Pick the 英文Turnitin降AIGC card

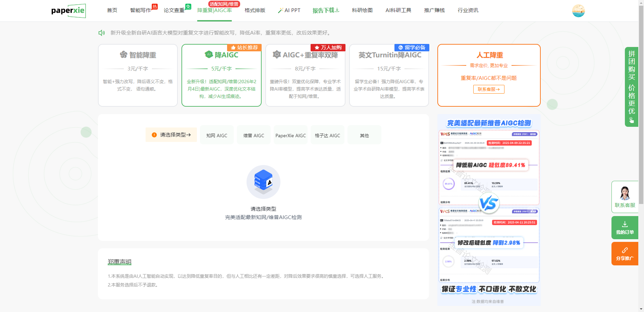tap(389, 75)
